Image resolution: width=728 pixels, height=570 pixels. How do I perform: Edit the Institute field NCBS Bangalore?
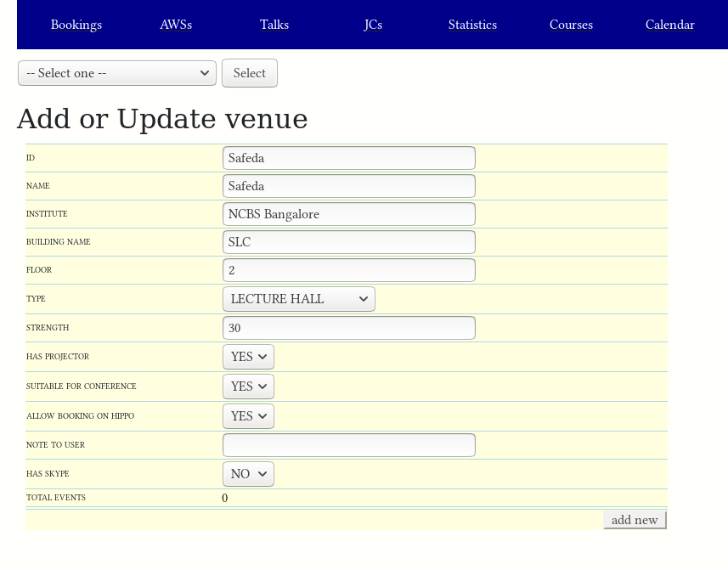tap(349, 214)
